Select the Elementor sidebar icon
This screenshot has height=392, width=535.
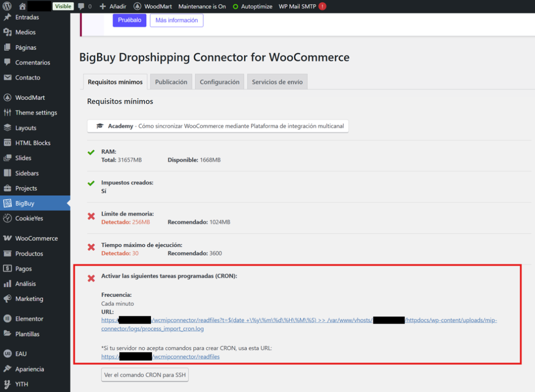tap(7, 318)
